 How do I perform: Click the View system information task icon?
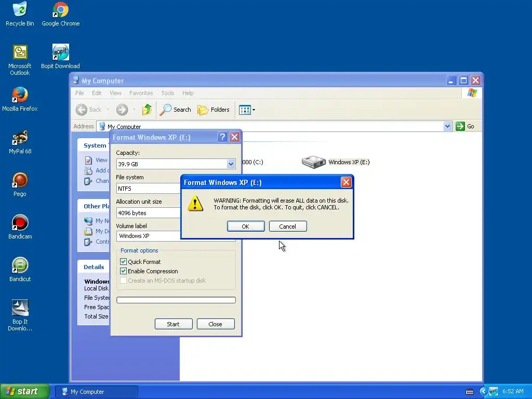coord(88,160)
